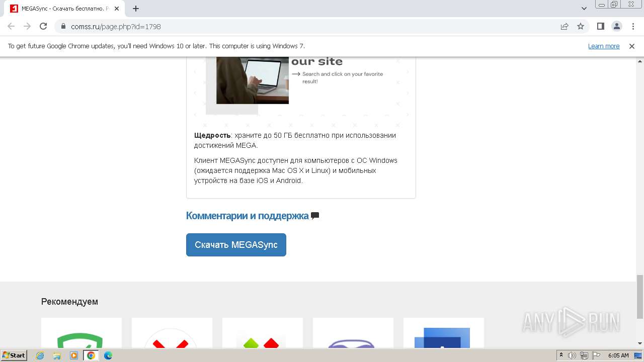
Task: Close the MEGASync browser tab
Action: click(117, 9)
